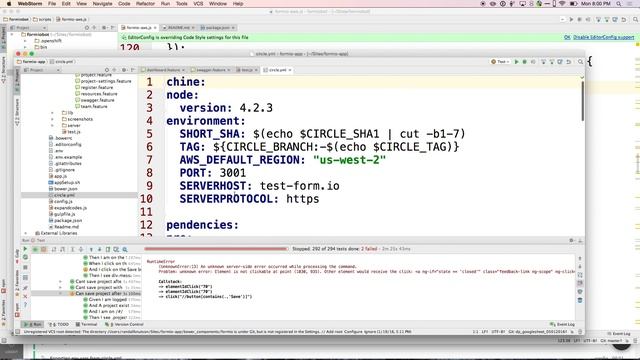This screenshot has width=640, height=360.
Task: Expand the server folder
Action: [52, 125]
